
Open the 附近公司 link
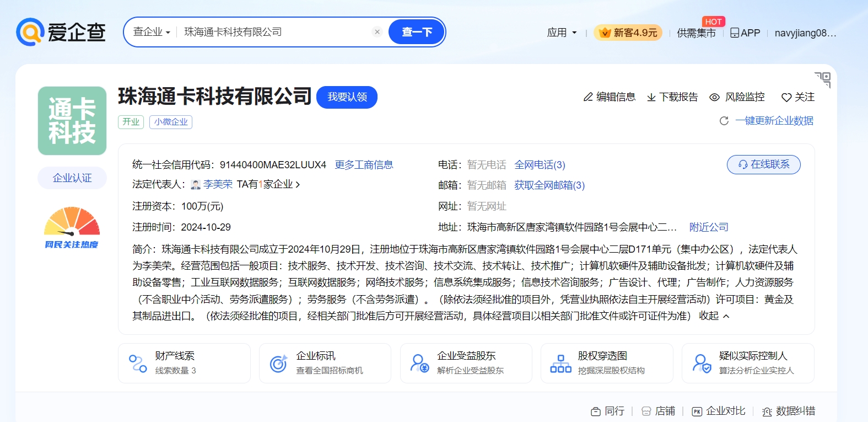[x=709, y=227]
